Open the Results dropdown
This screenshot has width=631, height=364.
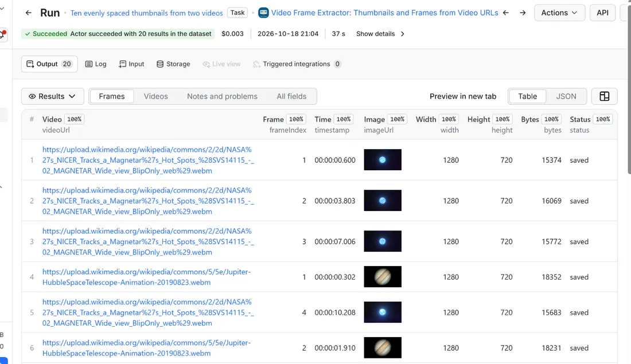tap(52, 96)
